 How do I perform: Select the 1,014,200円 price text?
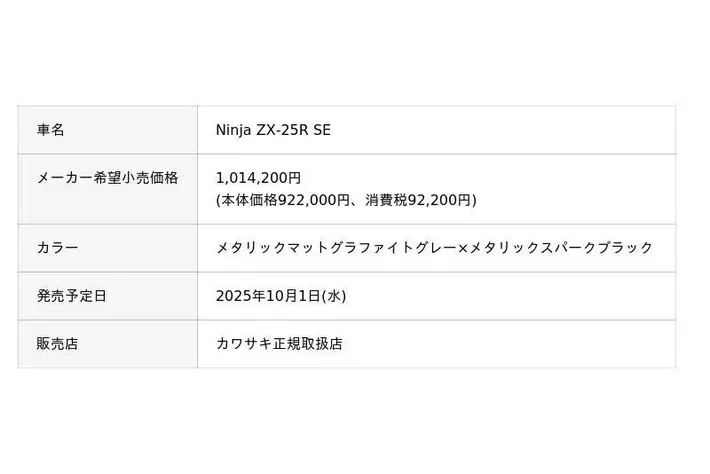point(258,178)
